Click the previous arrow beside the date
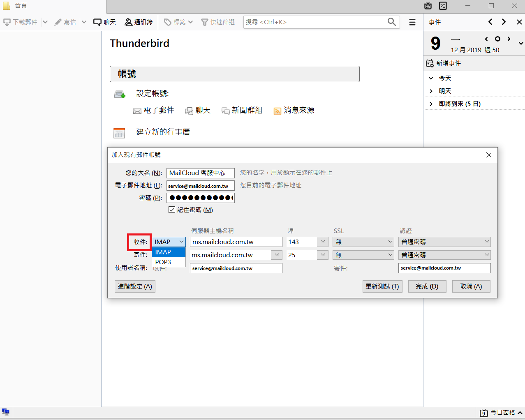This screenshot has height=420, width=525. (486, 39)
